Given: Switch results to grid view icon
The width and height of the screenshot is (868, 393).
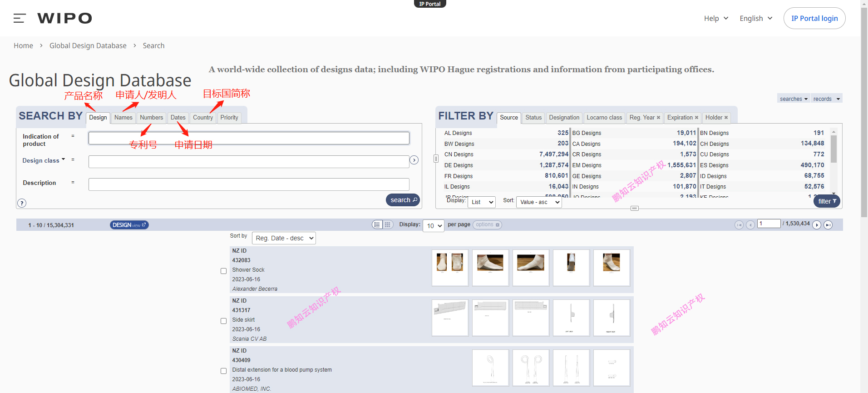Looking at the screenshot, I should pos(388,224).
